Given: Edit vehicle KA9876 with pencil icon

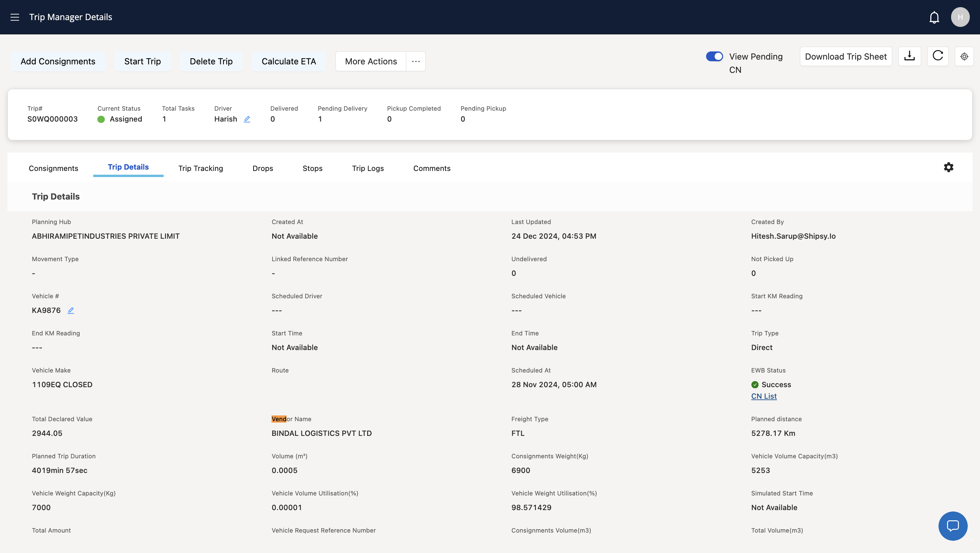Looking at the screenshot, I should click(71, 311).
